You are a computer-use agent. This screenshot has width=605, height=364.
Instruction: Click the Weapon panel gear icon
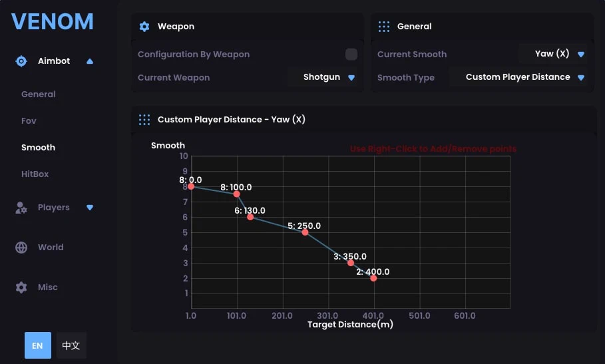pyautogui.click(x=144, y=27)
